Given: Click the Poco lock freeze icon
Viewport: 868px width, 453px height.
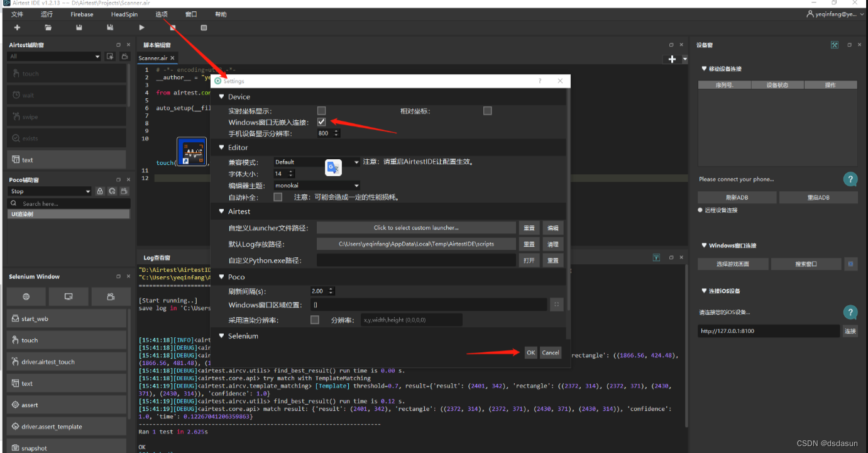Looking at the screenshot, I should click(x=99, y=191).
